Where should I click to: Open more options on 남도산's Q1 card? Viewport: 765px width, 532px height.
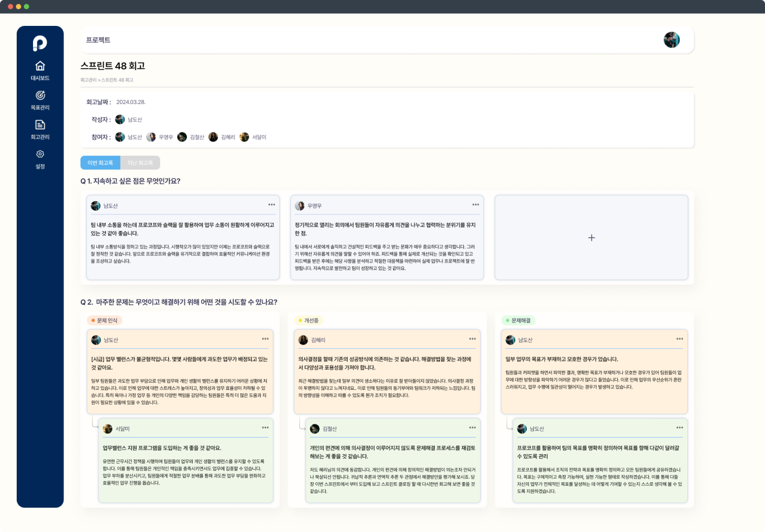tap(272, 205)
